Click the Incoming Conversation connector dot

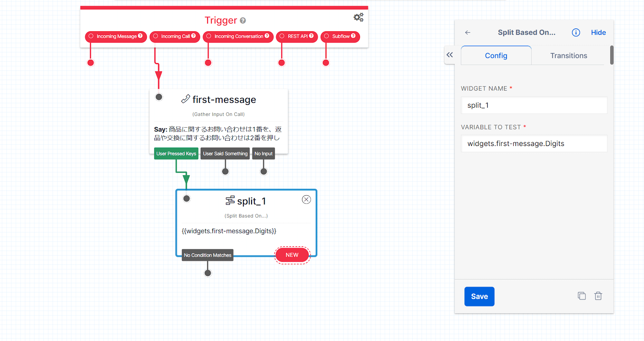coord(208,63)
